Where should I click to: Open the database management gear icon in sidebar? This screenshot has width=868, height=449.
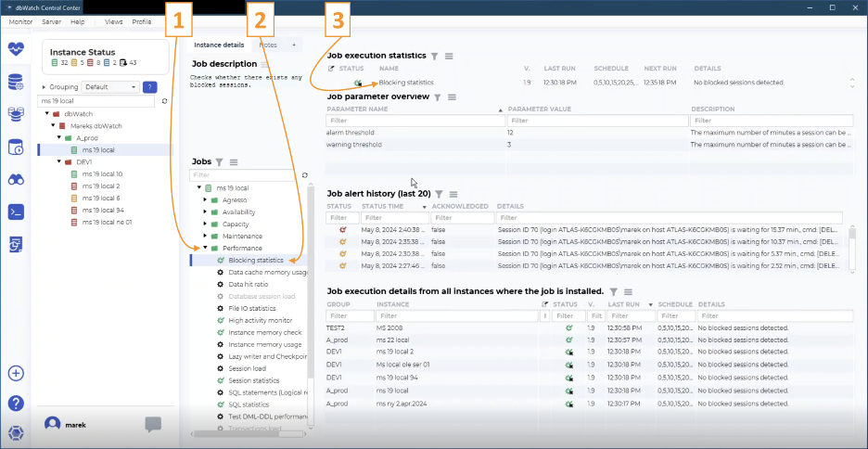tap(16, 83)
